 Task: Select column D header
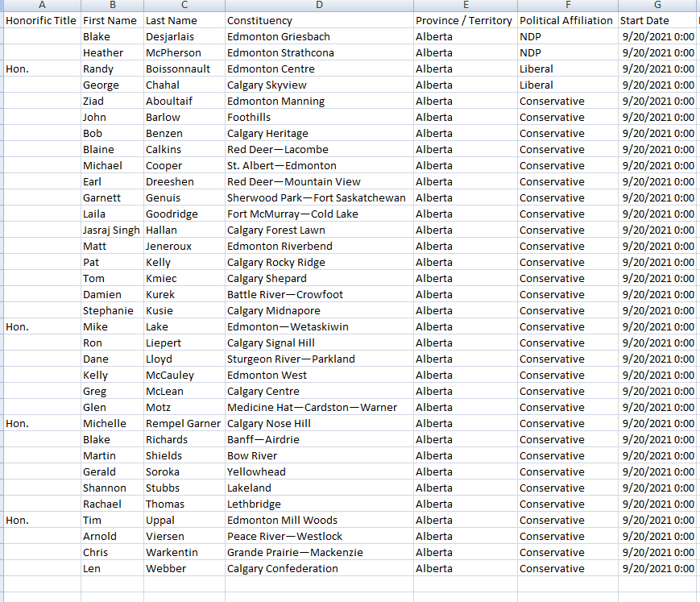(319, 6)
